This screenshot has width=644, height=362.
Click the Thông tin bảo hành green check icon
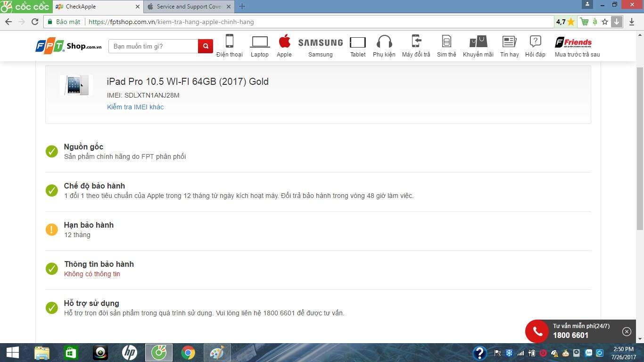(52, 269)
